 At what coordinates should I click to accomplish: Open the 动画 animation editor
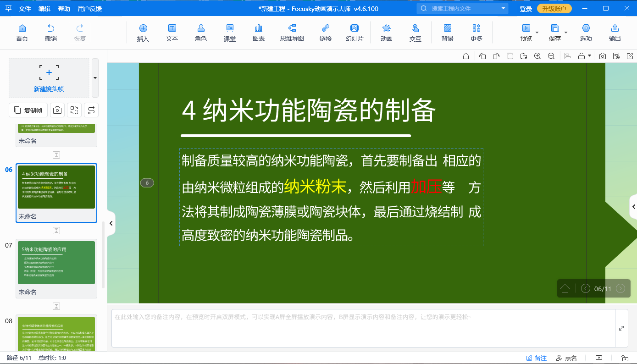coord(387,33)
